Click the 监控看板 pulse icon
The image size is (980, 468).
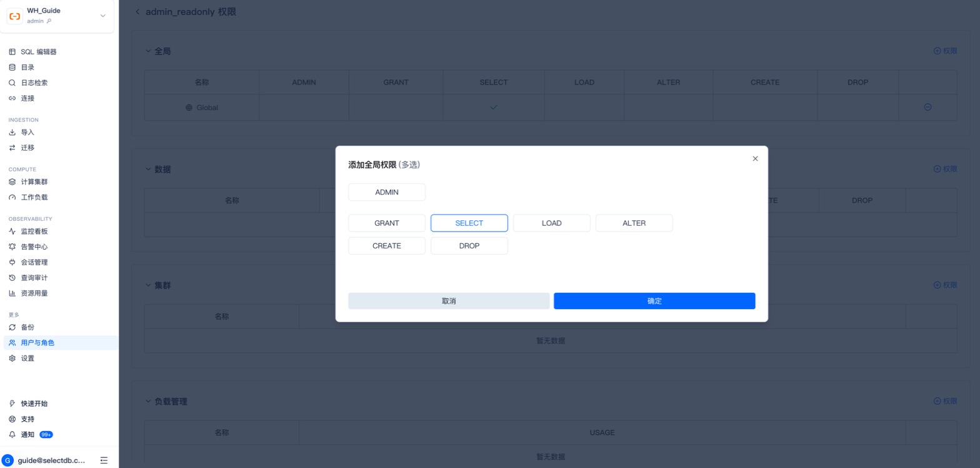[x=12, y=231]
